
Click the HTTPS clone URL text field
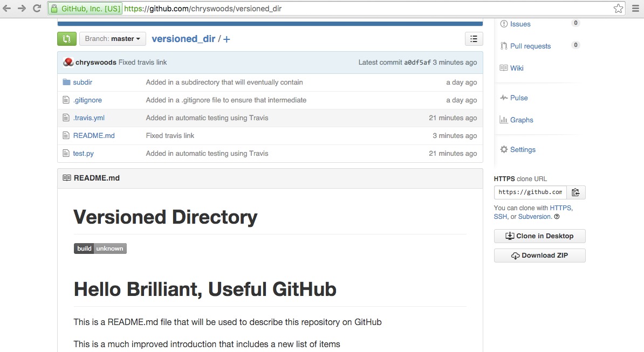click(x=530, y=192)
